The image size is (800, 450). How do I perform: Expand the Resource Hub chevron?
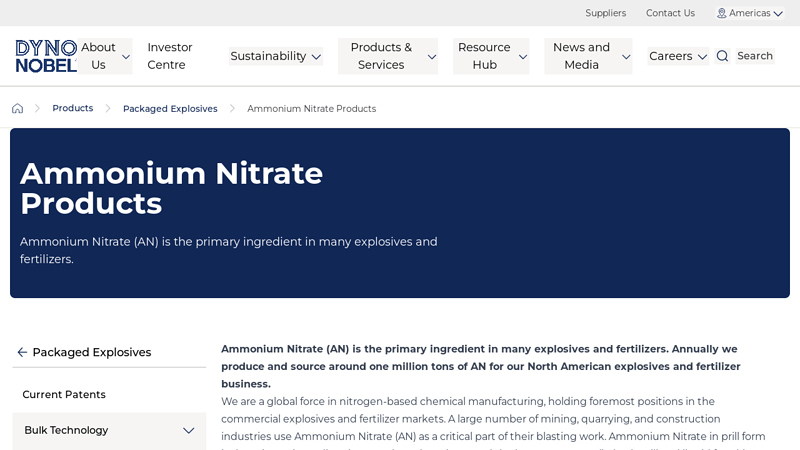[523, 57]
